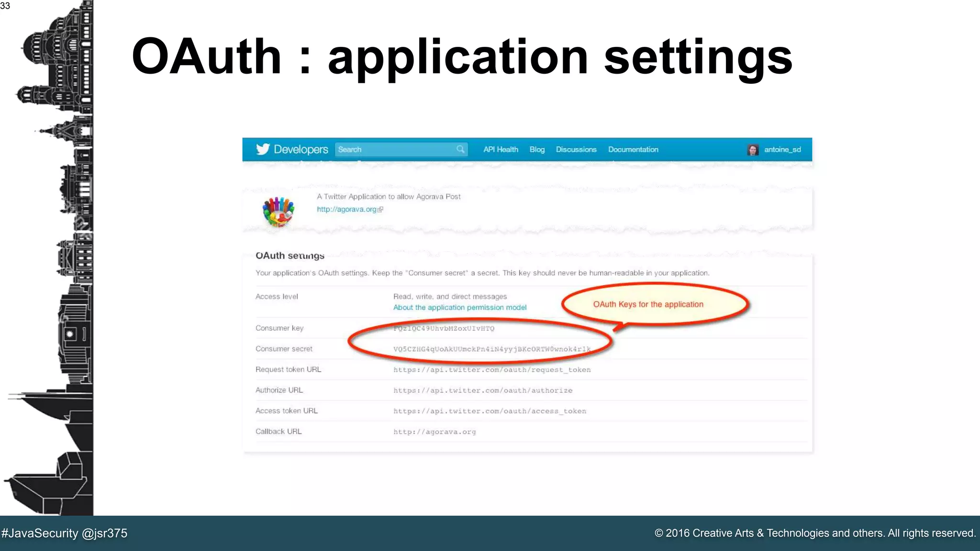Open the Blog menu item
Viewport: 980px width, 551px height.
pos(537,149)
